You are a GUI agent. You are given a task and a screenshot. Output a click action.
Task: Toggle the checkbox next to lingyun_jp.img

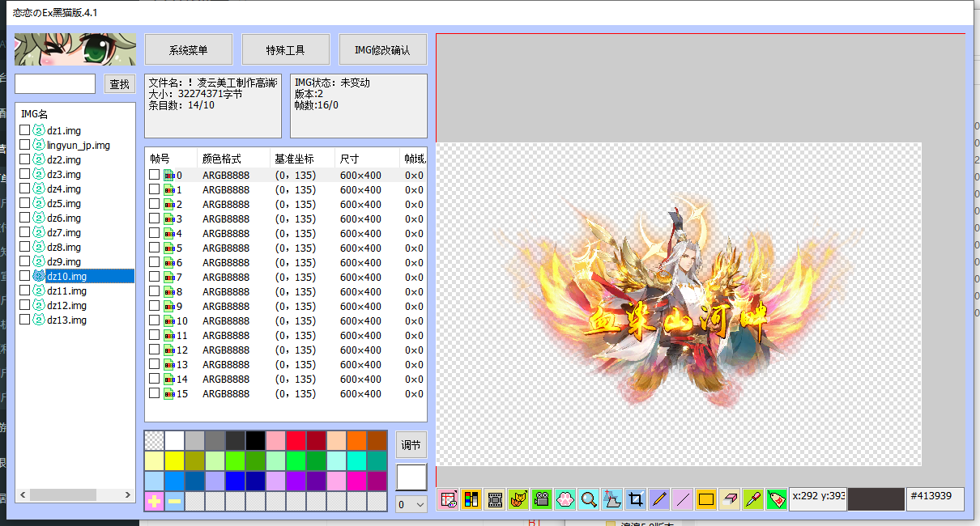25,145
